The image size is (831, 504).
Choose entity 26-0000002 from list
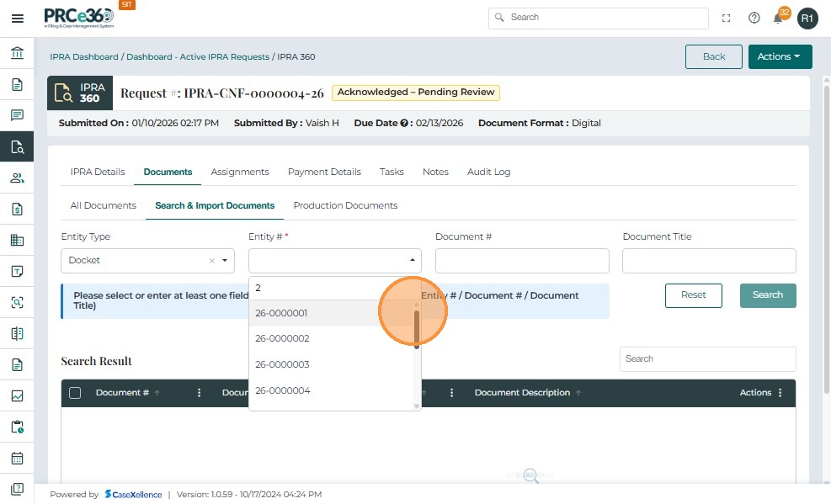click(332, 338)
